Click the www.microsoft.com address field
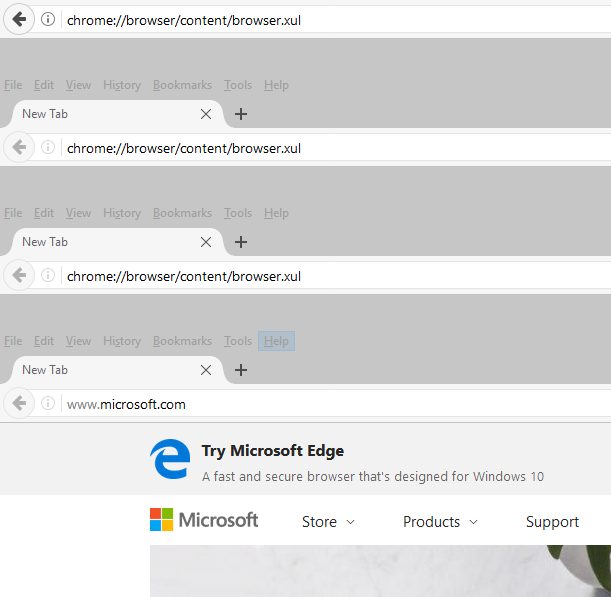The width and height of the screenshot is (611, 597). (335, 404)
